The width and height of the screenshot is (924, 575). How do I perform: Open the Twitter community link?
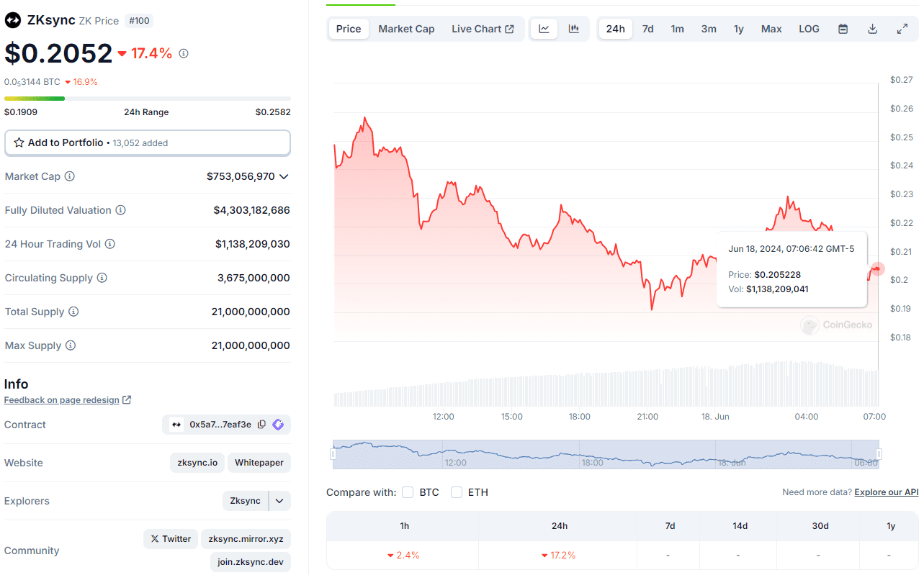click(171, 539)
